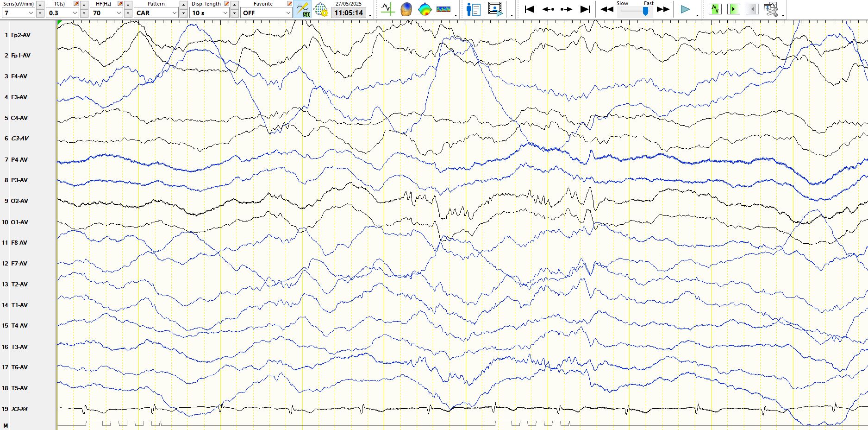
Task: Expand the overflow arrow after scissors tool
Action: [x=783, y=15]
